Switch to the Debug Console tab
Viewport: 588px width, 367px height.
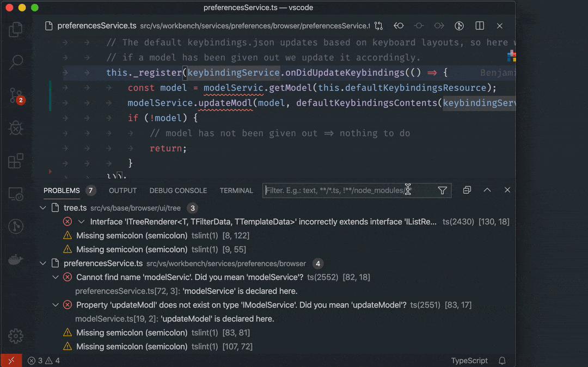(178, 191)
